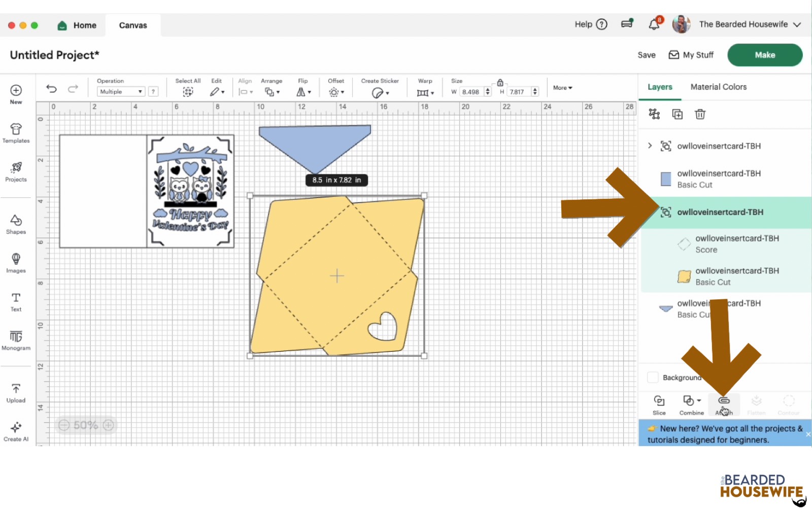Duplicate layer using the duplicate icon
This screenshot has width=812, height=516.
677,114
